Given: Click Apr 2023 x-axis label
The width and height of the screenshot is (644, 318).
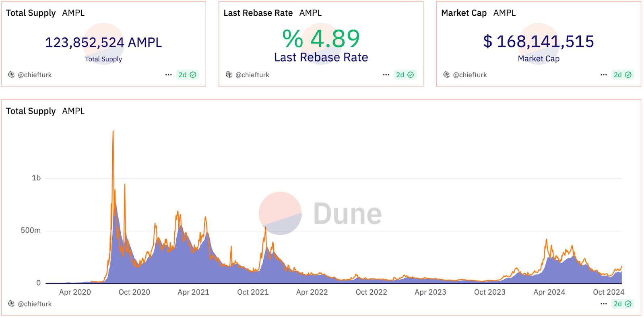Looking at the screenshot, I should 431,292.
